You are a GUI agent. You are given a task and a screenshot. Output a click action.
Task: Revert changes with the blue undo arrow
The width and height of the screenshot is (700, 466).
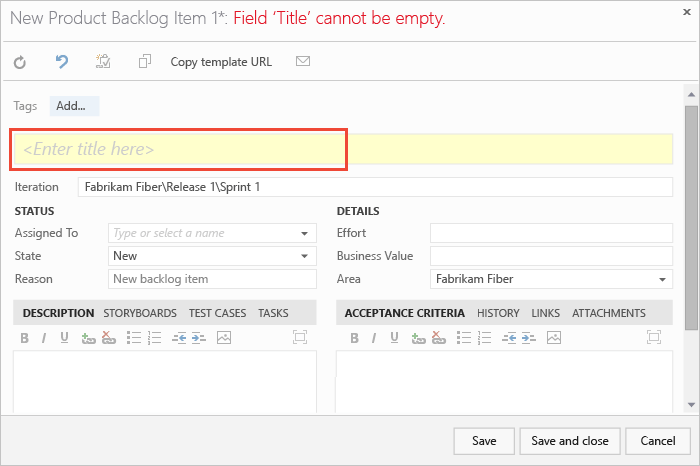click(x=62, y=62)
